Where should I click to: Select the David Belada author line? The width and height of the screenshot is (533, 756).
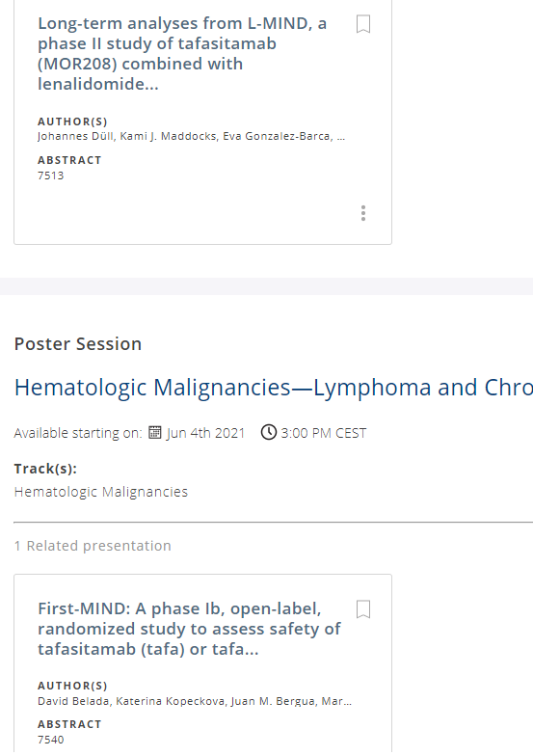coord(195,701)
